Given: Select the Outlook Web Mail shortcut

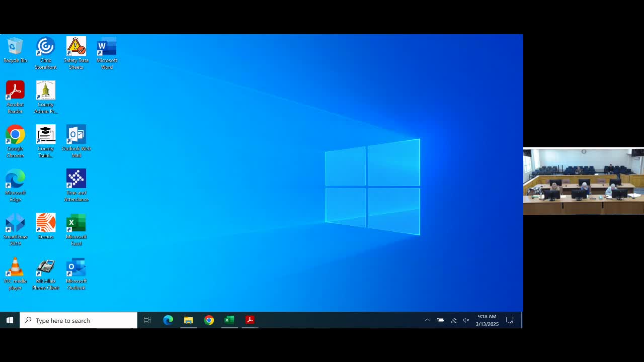Looking at the screenshot, I should [76, 141].
